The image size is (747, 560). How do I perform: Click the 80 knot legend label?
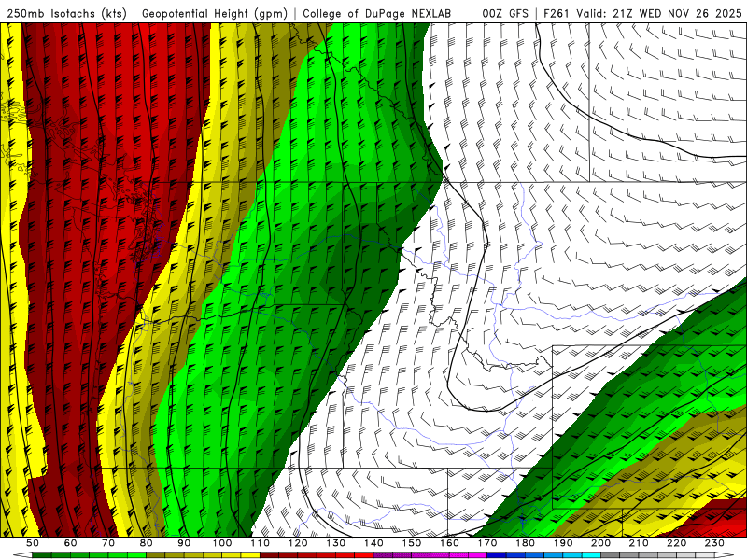pyautogui.click(x=147, y=543)
